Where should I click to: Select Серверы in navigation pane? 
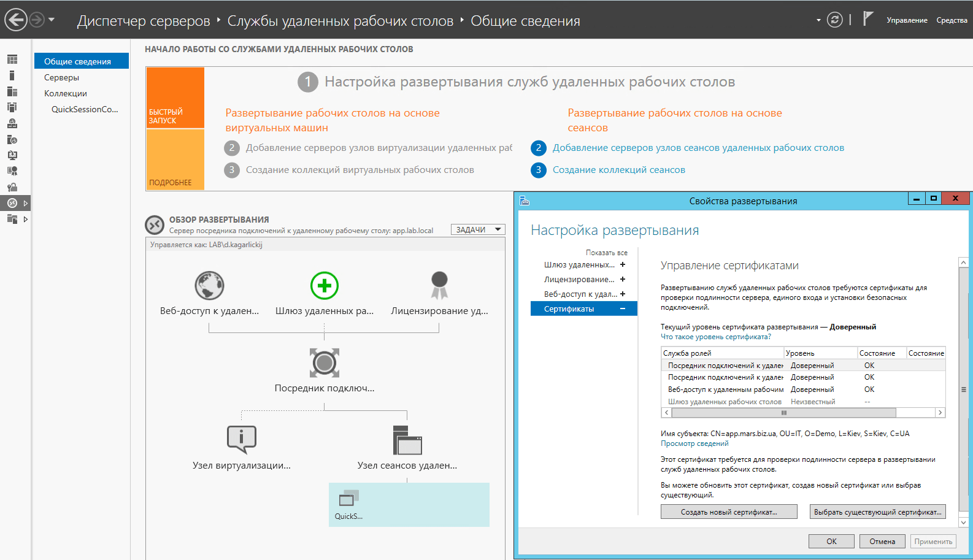click(61, 77)
